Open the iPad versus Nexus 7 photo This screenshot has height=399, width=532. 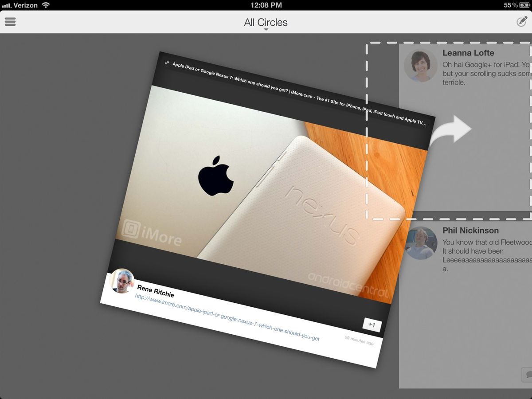click(266, 186)
